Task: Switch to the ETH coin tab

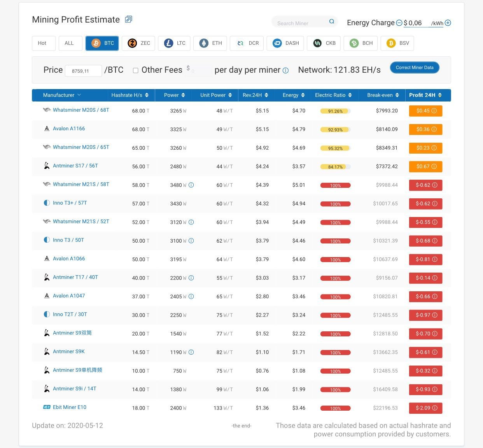Action: [210, 43]
